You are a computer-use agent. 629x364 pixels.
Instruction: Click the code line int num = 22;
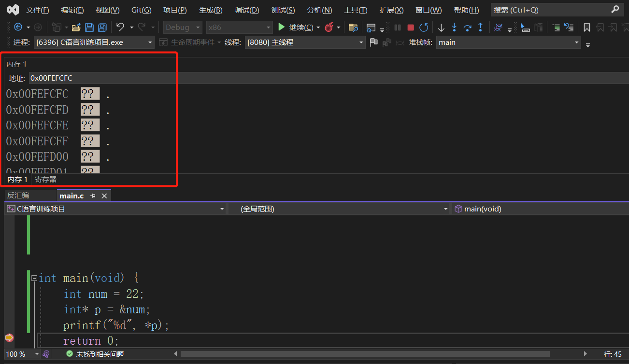104,294
